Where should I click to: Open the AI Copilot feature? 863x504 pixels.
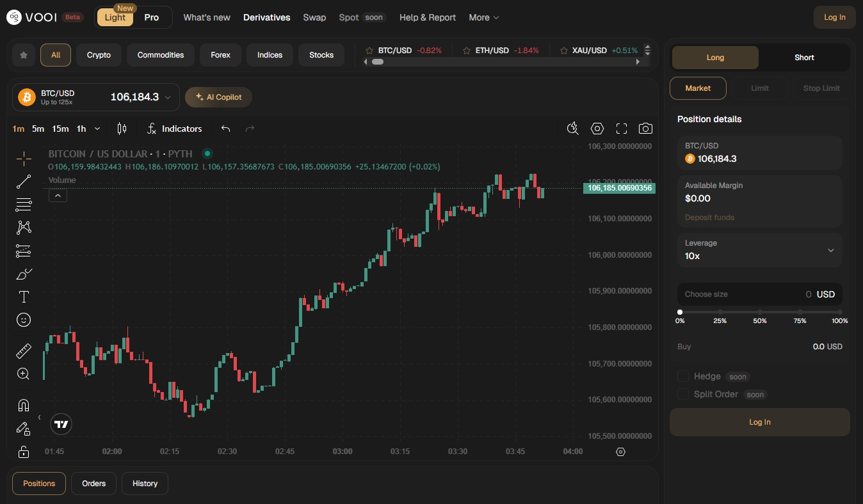point(218,97)
